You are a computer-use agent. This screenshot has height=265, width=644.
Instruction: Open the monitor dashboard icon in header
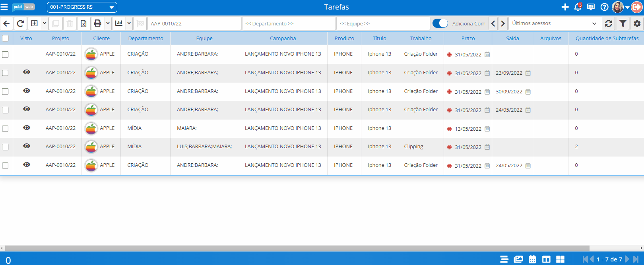tap(591, 7)
